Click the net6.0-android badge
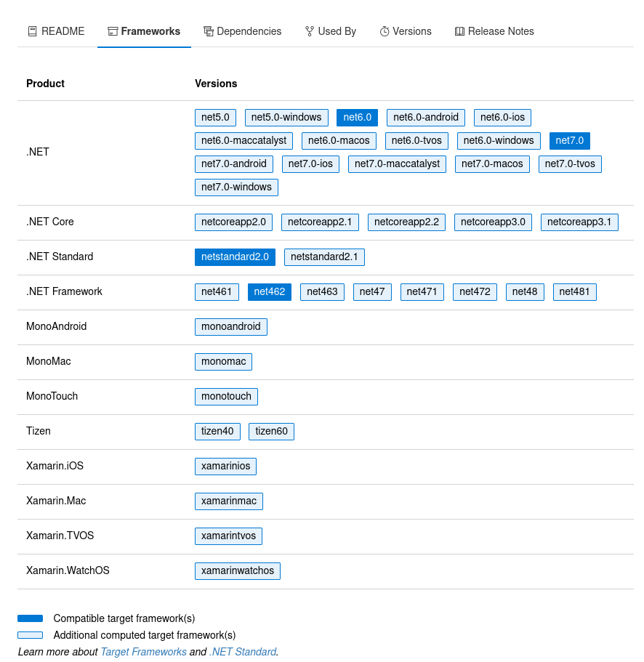Viewport: 644px width, 662px height. point(426,118)
